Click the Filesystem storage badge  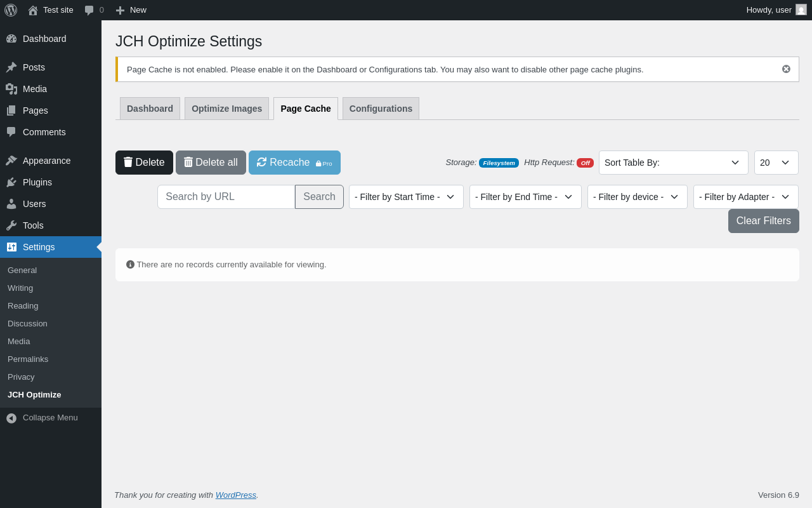[499, 163]
